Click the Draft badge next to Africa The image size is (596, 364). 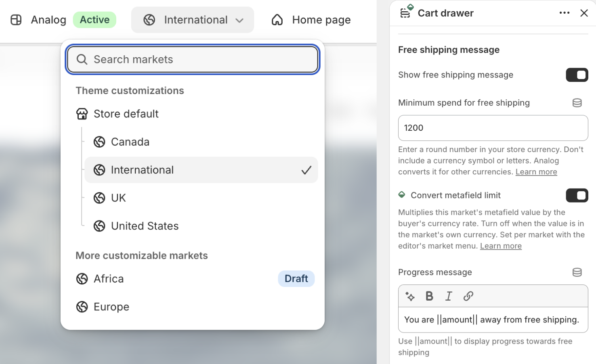tap(296, 279)
